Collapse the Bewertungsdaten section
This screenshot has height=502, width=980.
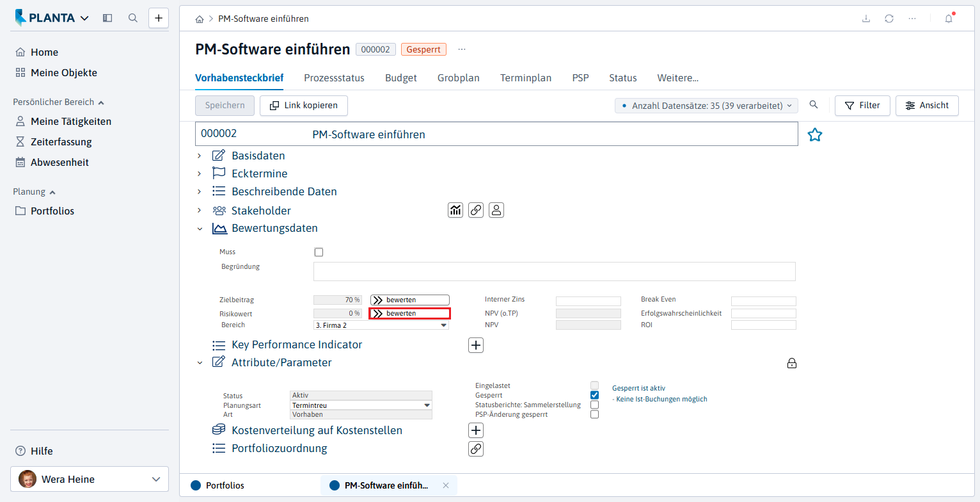[x=200, y=229]
